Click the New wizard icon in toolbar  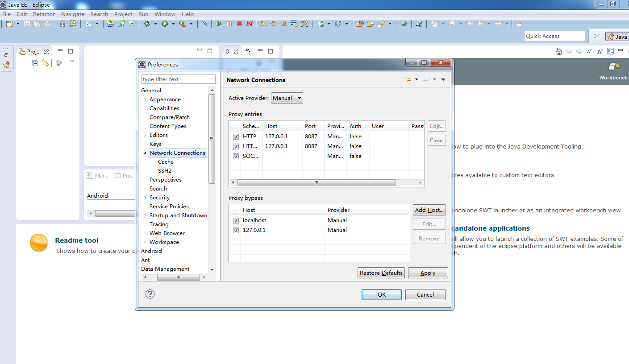[9, 24]
